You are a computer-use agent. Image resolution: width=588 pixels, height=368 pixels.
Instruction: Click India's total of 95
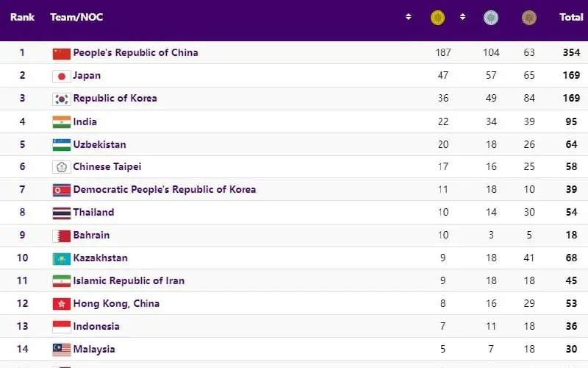571,121
